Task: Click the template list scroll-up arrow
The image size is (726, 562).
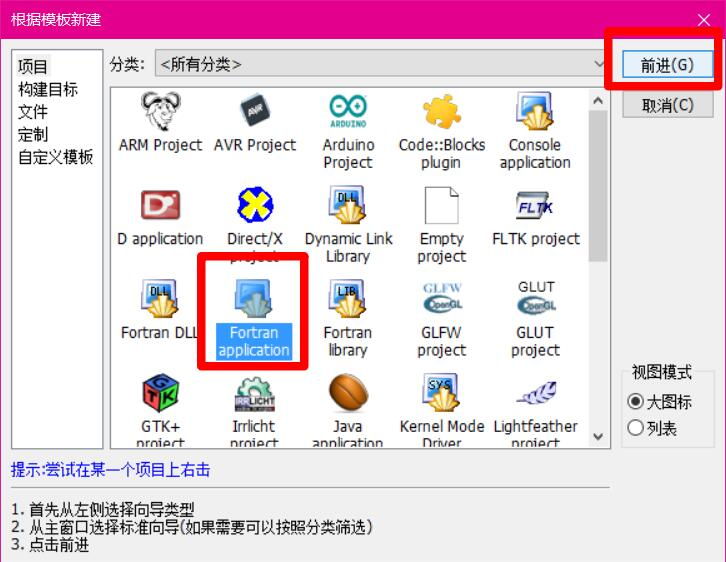Action: tap(598, 100)
